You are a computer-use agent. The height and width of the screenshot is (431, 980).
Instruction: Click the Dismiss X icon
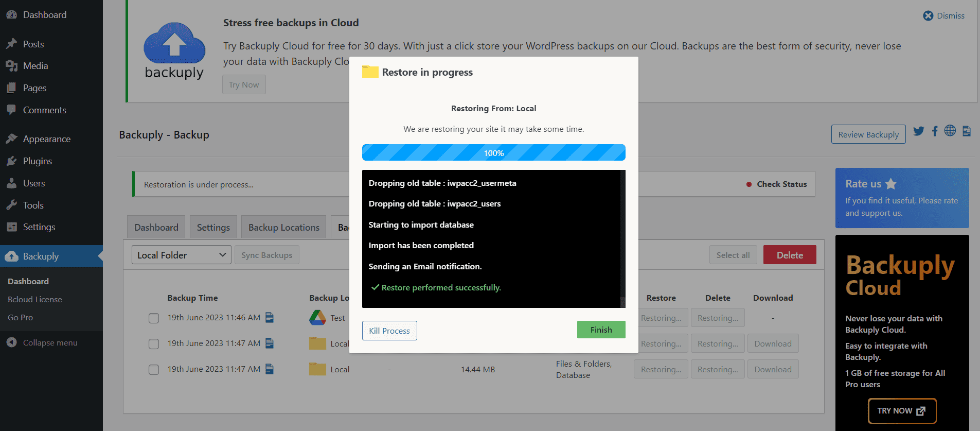point(928,15)
